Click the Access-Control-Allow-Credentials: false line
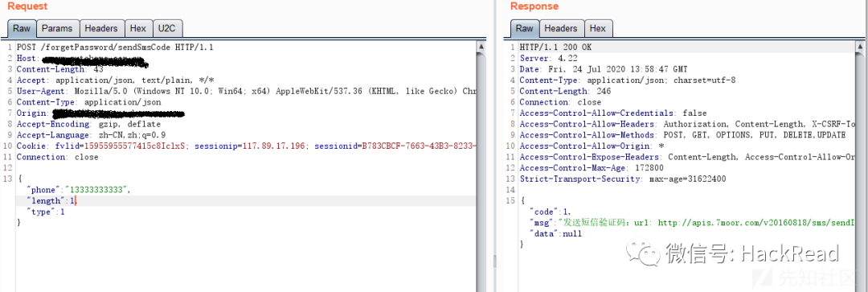Image resolution: width=868 pixels, height=292 pixels. [612, 113]
